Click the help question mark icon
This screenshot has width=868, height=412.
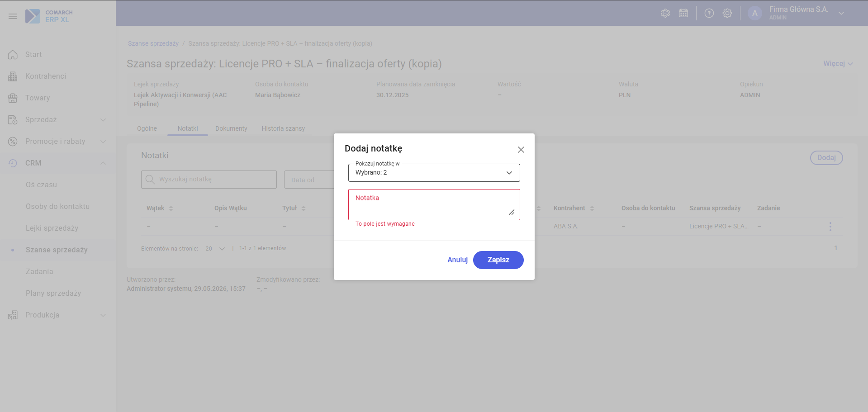(x=709, y=13)
